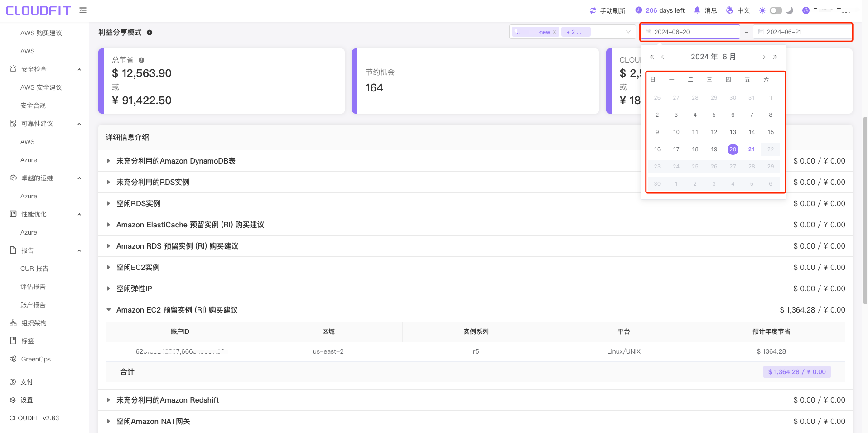
Task: Expand Amazon RDS 预留实例 (RI) row
Action: tap(109, 246)
